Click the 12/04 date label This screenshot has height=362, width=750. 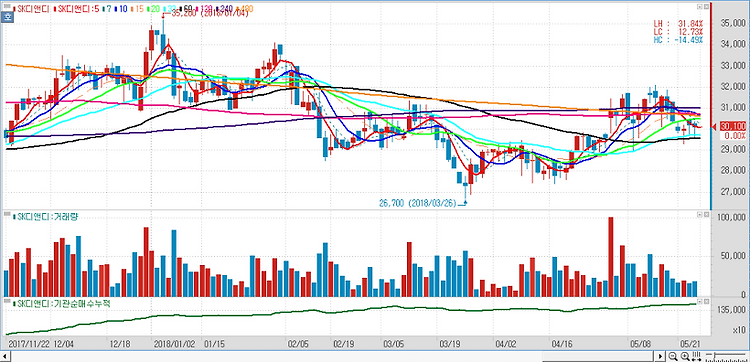click(x=63, y=344)
